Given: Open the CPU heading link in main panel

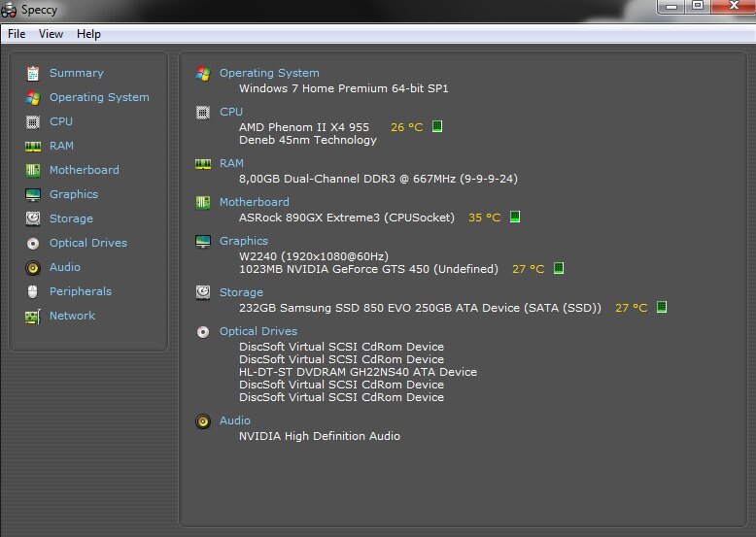Looking at the screenshot, I should coord(231,112).
